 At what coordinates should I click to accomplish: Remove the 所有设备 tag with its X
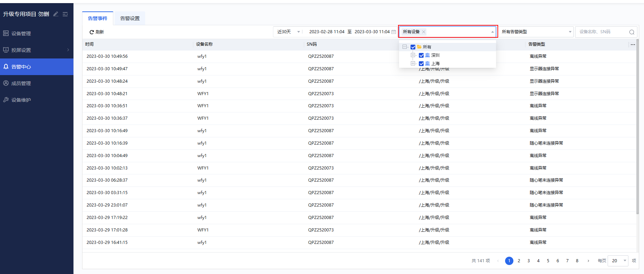pos(424,32)
